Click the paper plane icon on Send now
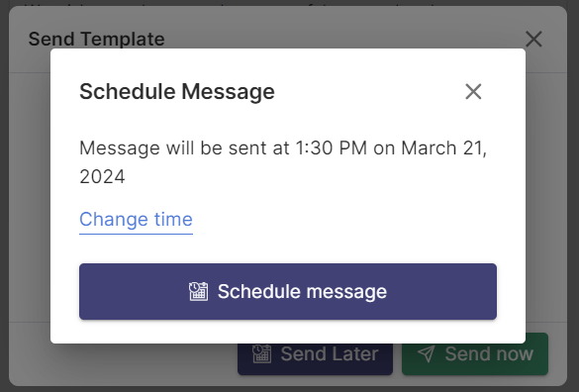579x392 pixels. [x=427, y=354]
